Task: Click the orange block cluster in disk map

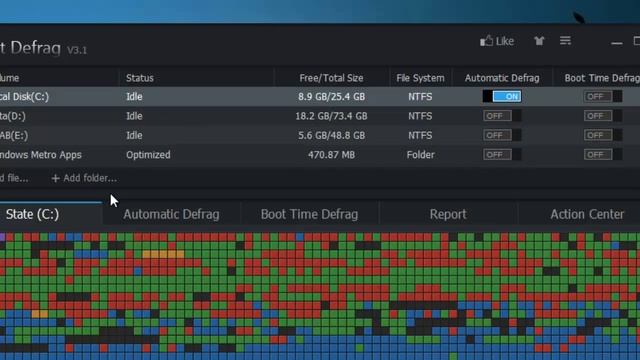Action: pos(163,254)
